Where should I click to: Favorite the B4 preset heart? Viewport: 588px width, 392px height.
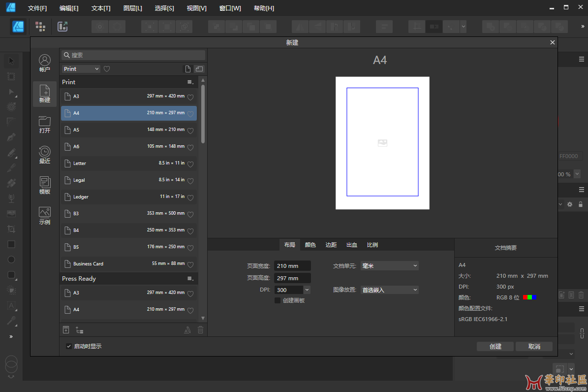190,231
